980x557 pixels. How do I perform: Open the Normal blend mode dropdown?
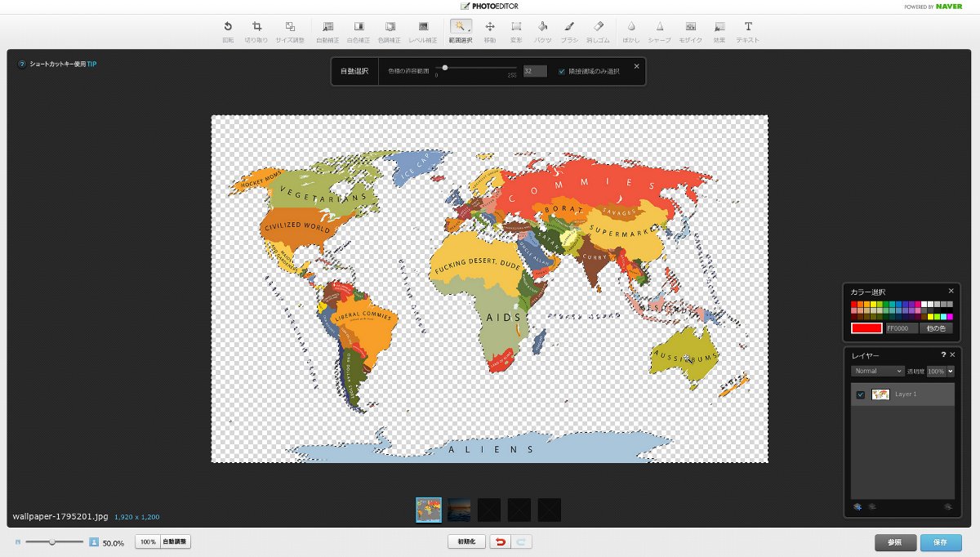(x=878, y=371)
